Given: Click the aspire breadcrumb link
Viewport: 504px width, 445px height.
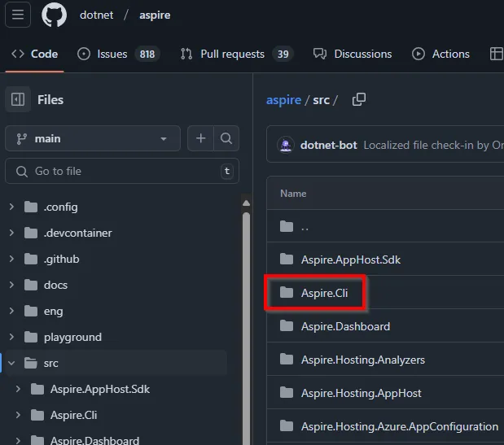Looking at the screenshot, I should [x=283, y=100].
